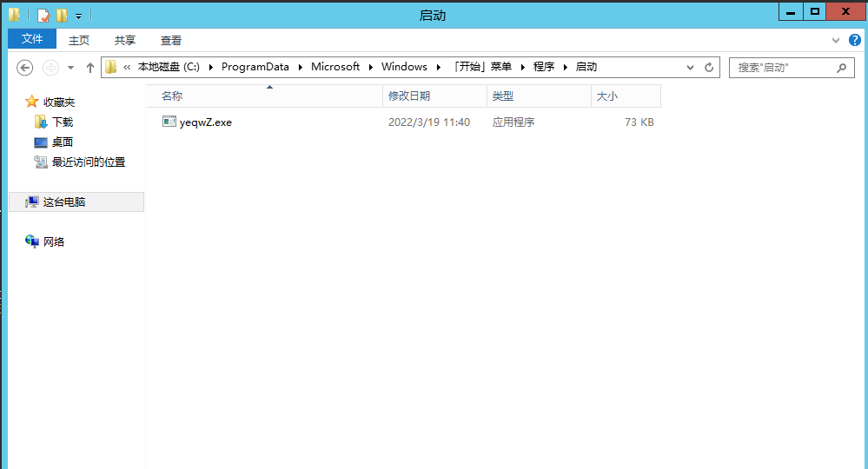This screenshot has height=469, width=868.
Task: Click the properties icon in quick access toolbar
Action: pyautogui.click(x=43, y=16)
